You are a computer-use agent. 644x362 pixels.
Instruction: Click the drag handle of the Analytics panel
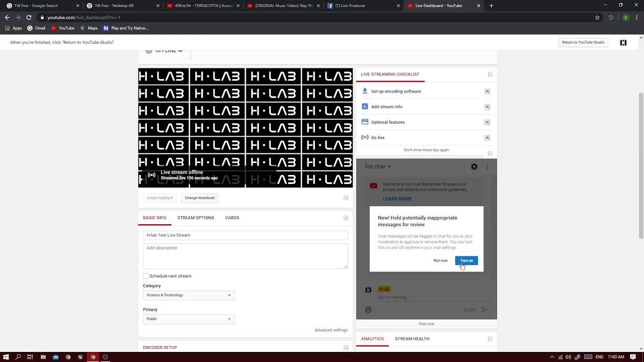coord(490,339)
